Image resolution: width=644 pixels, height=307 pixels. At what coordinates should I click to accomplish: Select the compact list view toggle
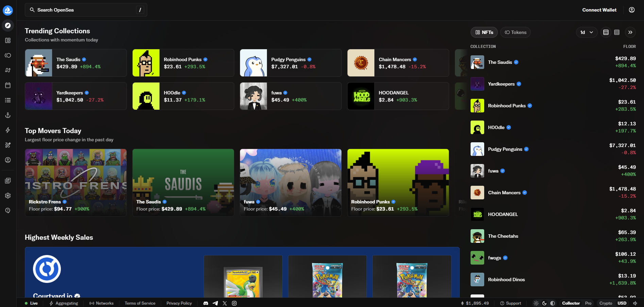point(617,32)
